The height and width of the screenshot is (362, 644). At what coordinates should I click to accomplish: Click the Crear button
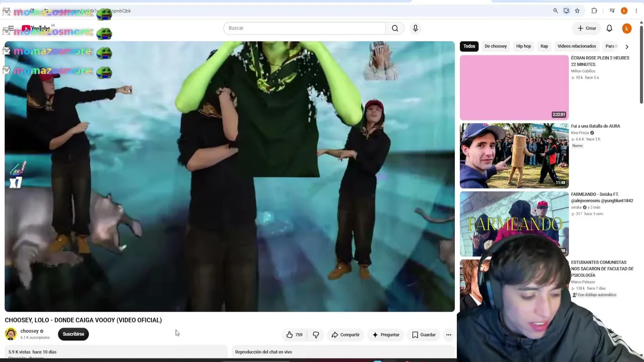coord(587,29)
